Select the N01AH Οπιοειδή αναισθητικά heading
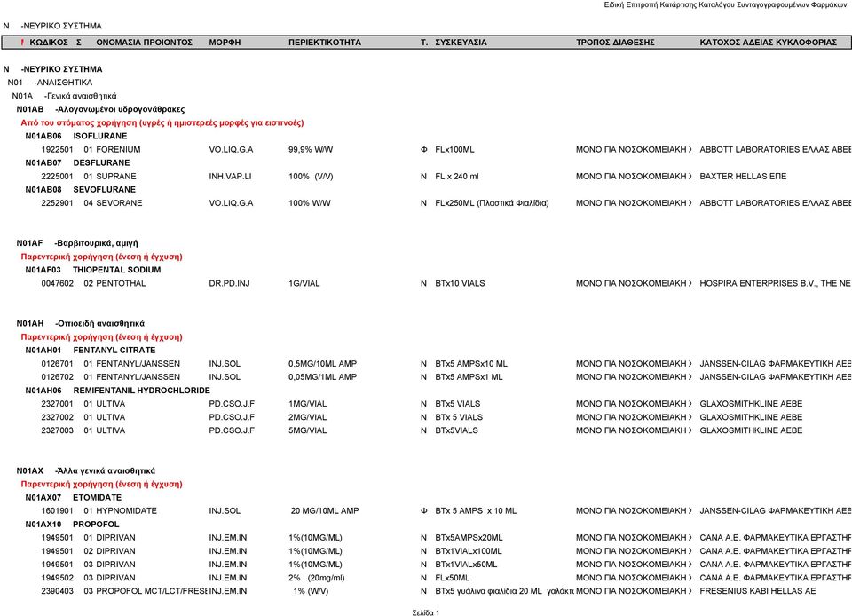 81,324
